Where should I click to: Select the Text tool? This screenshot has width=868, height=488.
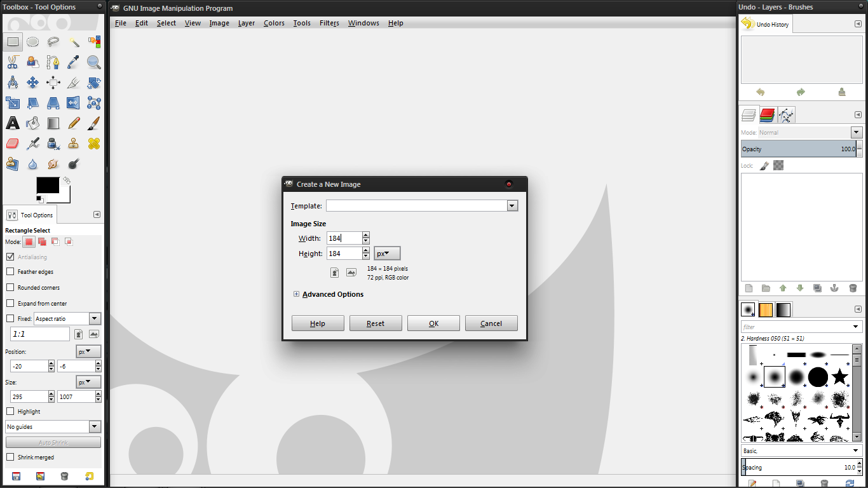(x=13, y=123)
